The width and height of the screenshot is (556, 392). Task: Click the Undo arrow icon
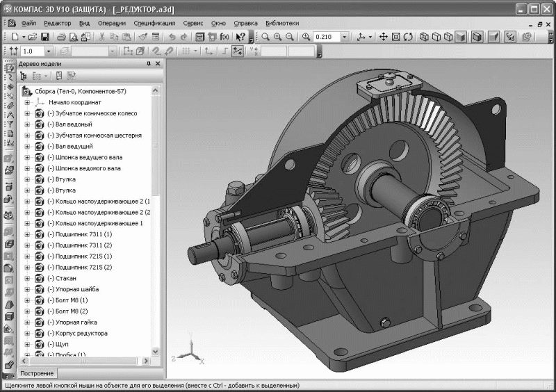click(172, 36)
